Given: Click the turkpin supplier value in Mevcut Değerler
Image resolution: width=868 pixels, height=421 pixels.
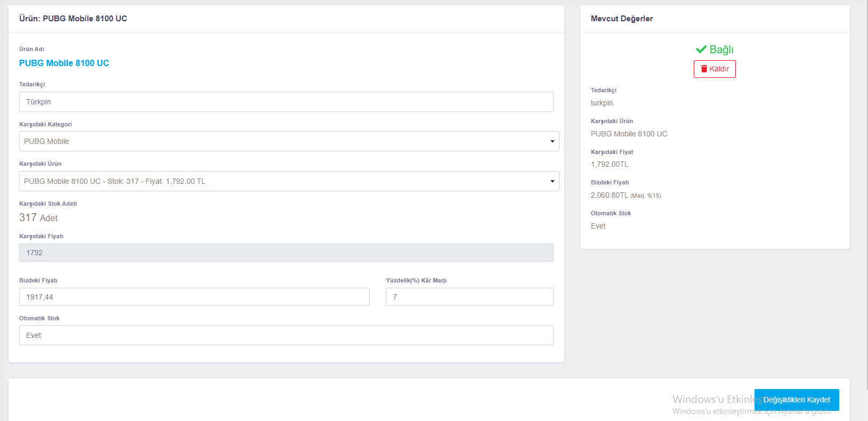Looking at the screenshot, I should click(602, 103).
